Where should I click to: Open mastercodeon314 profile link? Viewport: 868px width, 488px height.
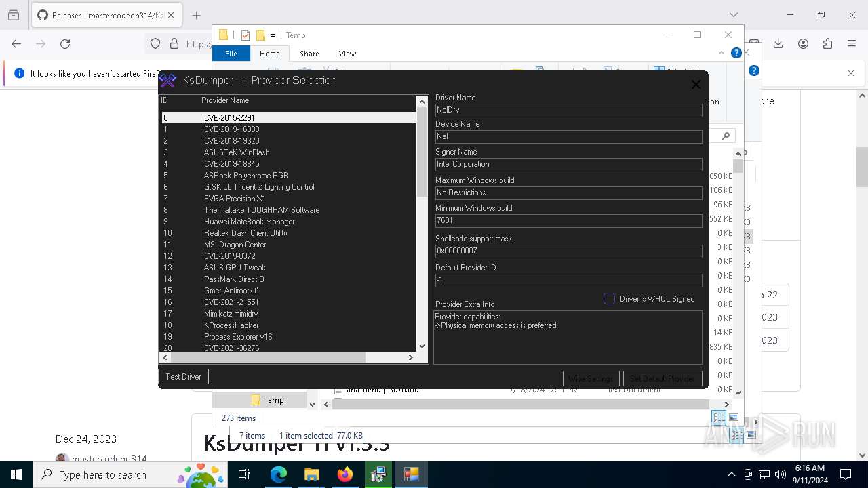click(109, 459)
